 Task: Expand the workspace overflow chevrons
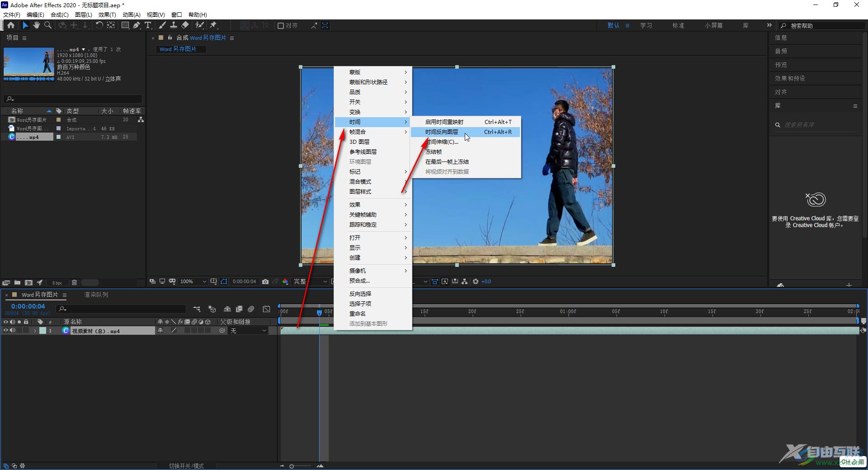[x=769, y=25]
